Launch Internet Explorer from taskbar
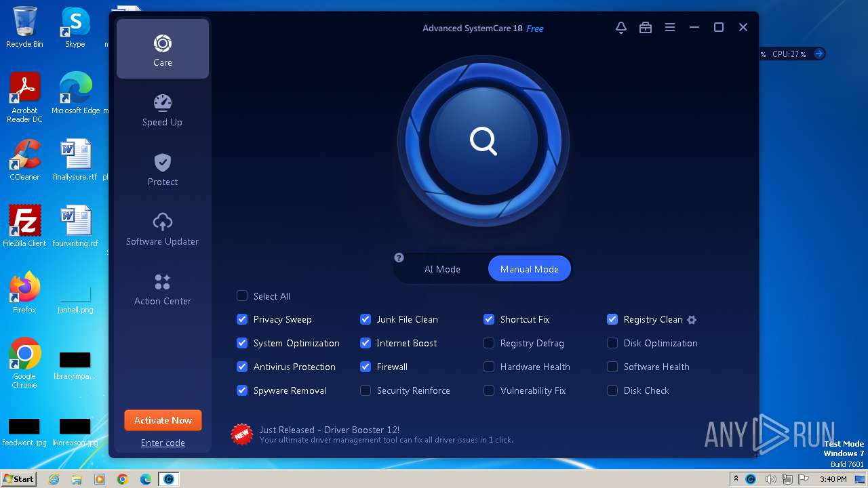This screenshot has width=868, height=488. (x=54, y=479)
